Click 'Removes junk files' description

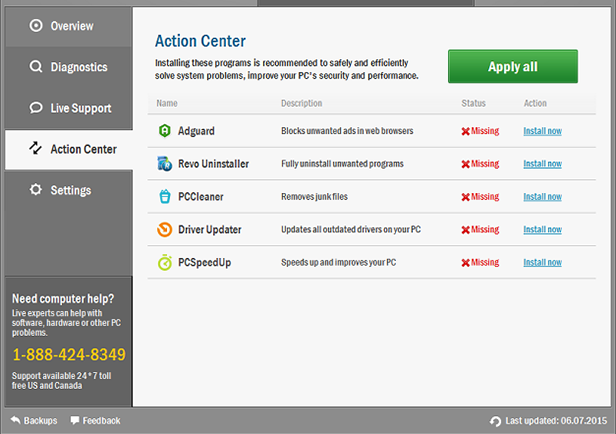[314, 196]
